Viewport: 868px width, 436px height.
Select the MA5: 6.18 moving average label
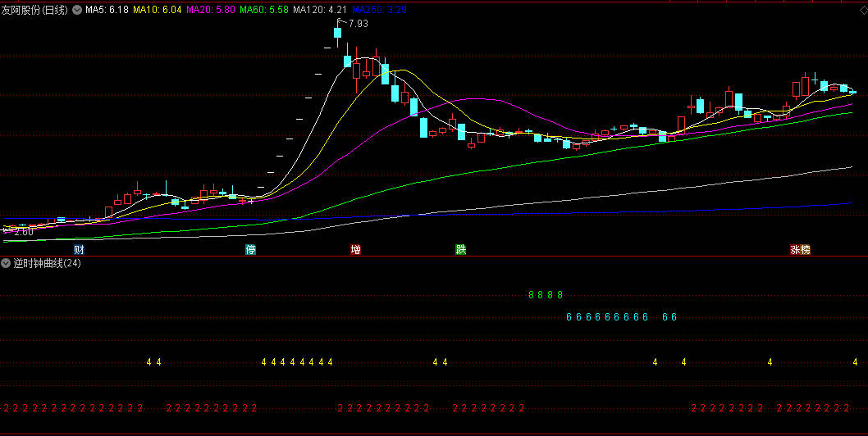point(107,10)
